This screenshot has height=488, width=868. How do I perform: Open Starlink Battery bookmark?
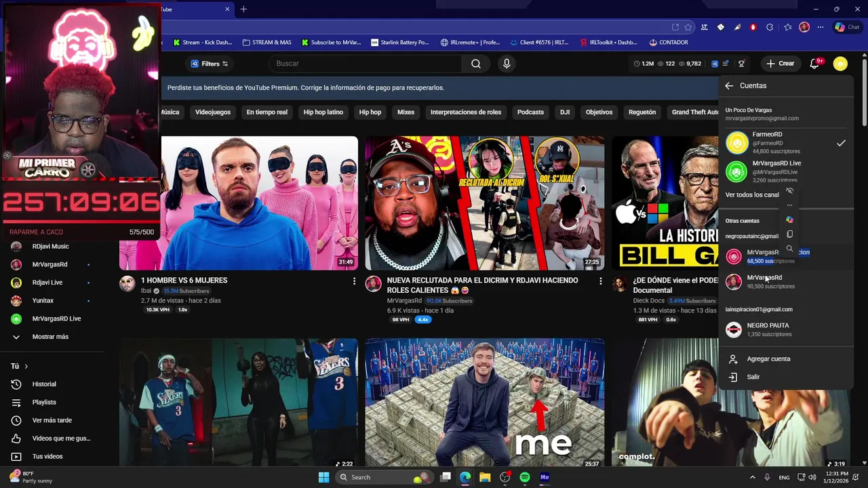(399, 42)
